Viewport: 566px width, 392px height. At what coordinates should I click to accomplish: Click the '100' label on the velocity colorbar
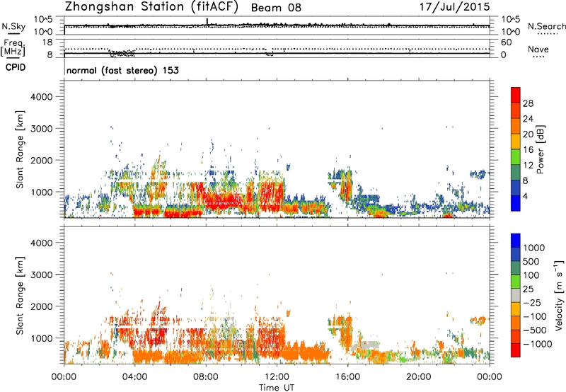[533, 275]
